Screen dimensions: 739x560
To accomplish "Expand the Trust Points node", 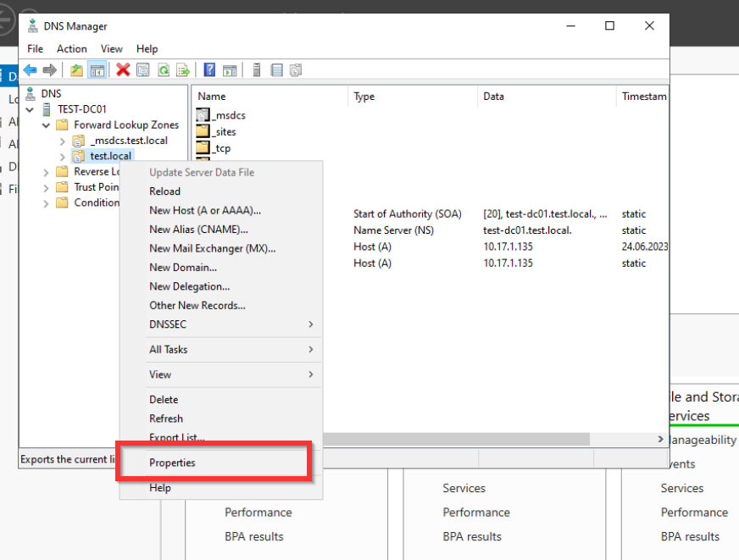I will tap(46, 188).
